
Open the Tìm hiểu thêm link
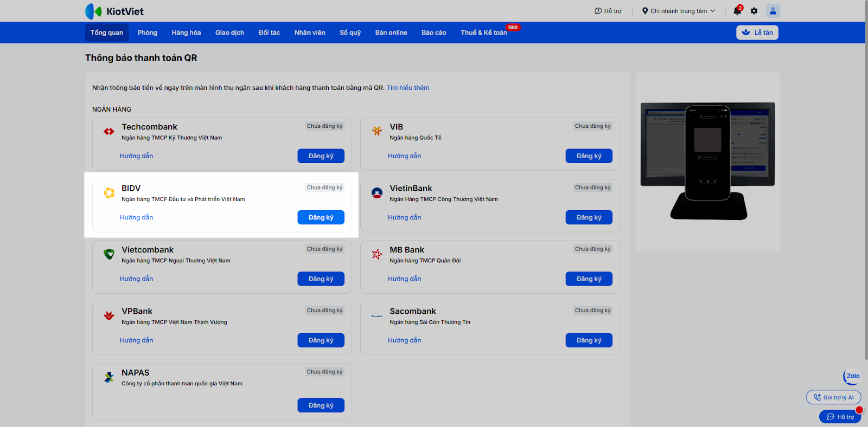pos(408,88)
